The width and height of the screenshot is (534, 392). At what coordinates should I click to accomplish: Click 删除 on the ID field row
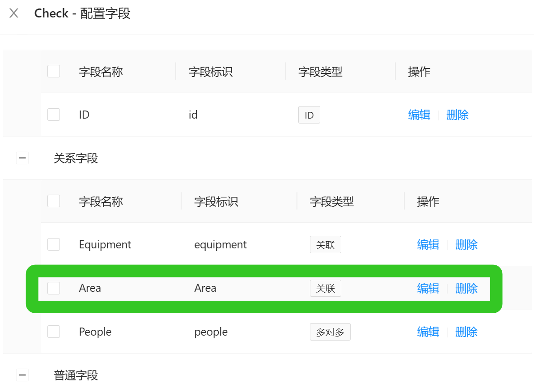point(457,115)
